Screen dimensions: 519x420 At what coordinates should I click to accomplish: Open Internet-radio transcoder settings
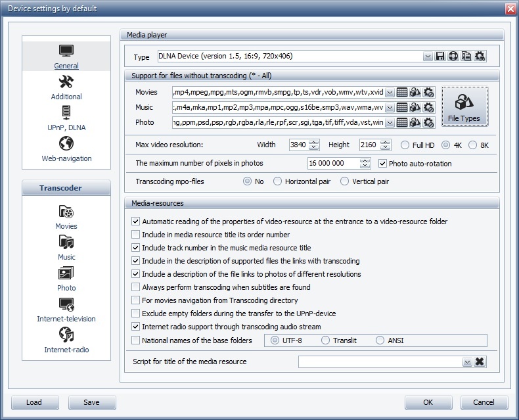(x=66, y=340)
